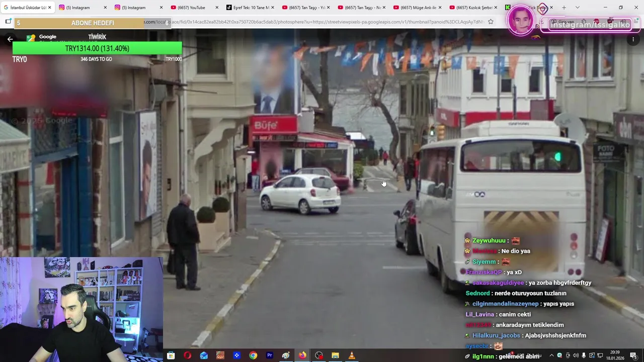Open Google Chrome from the taskbar
Viewport: 644px width, 362px height.
click(253, 355)
